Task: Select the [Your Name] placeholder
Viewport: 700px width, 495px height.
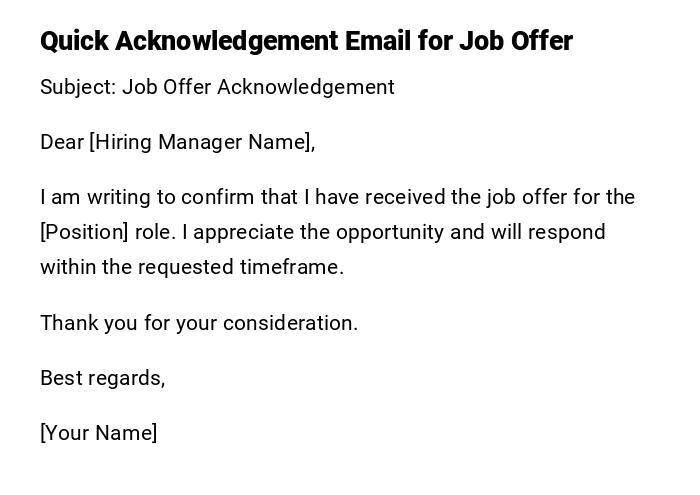Action: 99,433
